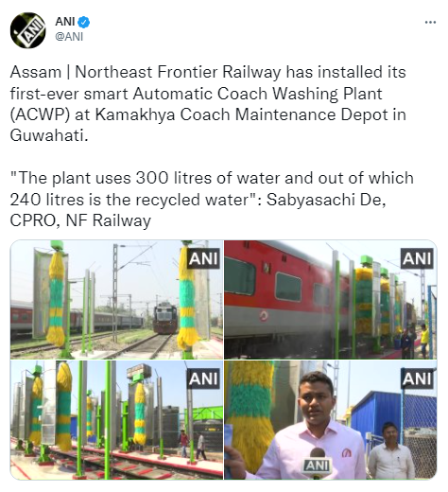Open the three-dot more options menu
This screenshot has width=448, height=492.
(x=430, y=22)
